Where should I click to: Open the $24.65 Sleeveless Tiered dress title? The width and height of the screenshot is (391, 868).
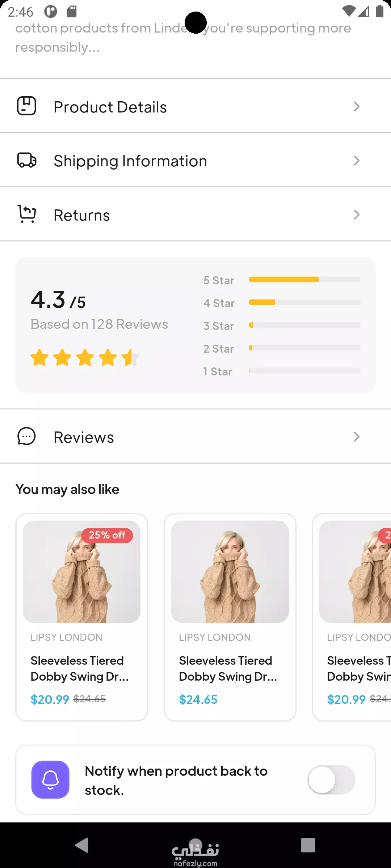228,668
